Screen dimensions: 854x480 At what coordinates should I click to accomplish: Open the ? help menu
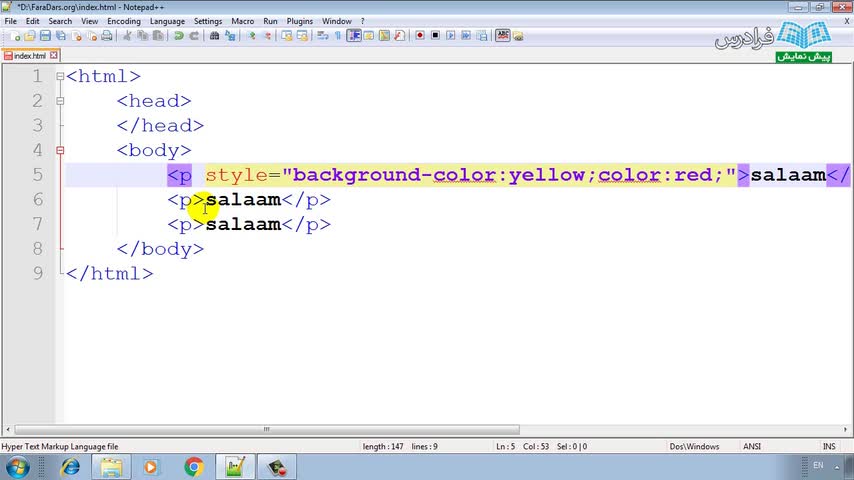click(363, 21)
